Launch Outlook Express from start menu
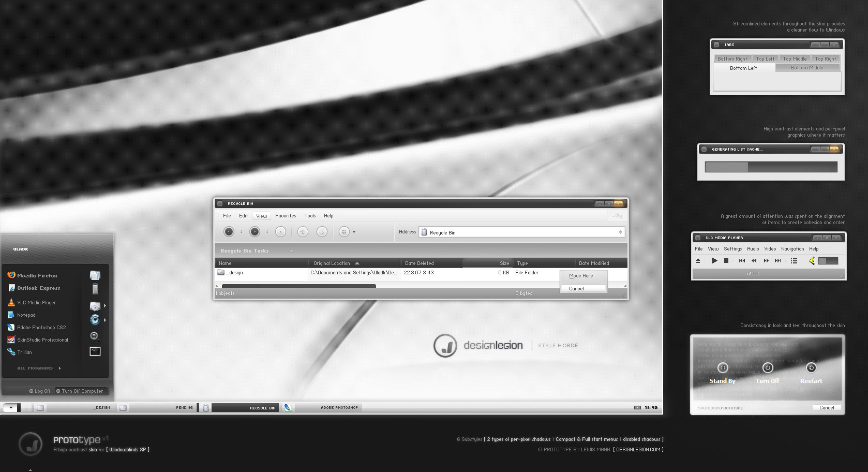 click(x=34, y=288)
